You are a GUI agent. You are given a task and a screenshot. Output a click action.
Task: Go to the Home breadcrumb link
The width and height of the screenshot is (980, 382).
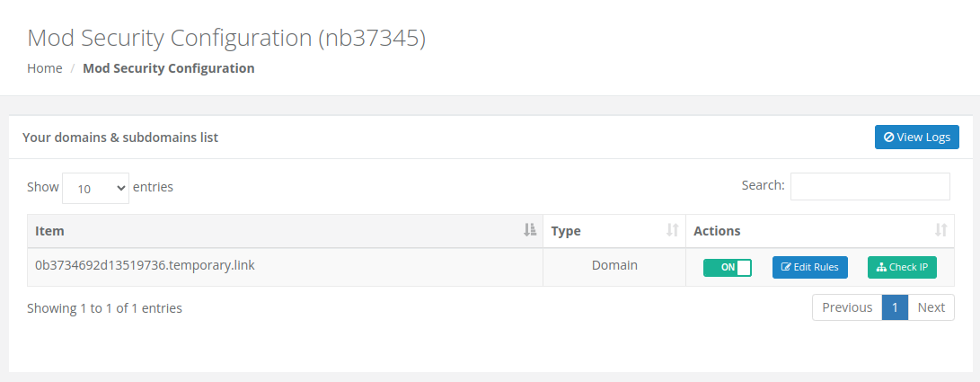pyautogui.click(x=45, y=68)
